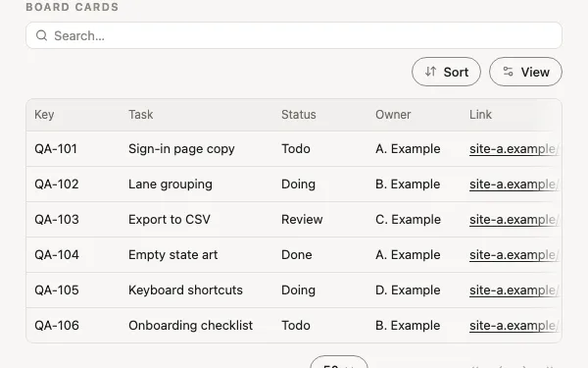The width and height of the screenshot is (588, 368).
Task: Click the Export to CSV task
Action: [170, 219]
